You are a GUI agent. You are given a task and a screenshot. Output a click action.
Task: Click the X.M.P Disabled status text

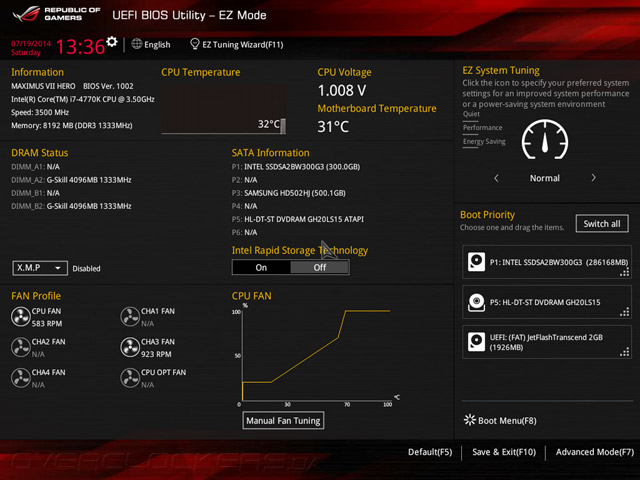point(87,269)
